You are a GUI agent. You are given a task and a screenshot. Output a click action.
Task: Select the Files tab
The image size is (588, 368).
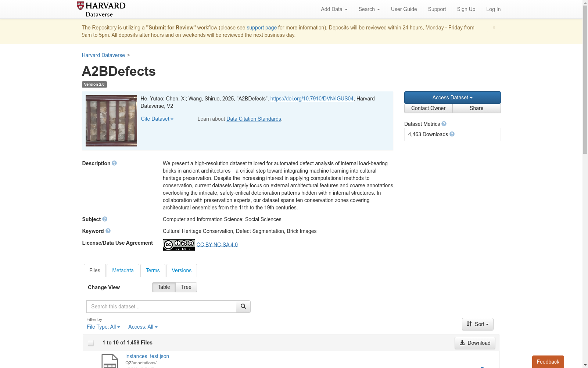[95, 270]
